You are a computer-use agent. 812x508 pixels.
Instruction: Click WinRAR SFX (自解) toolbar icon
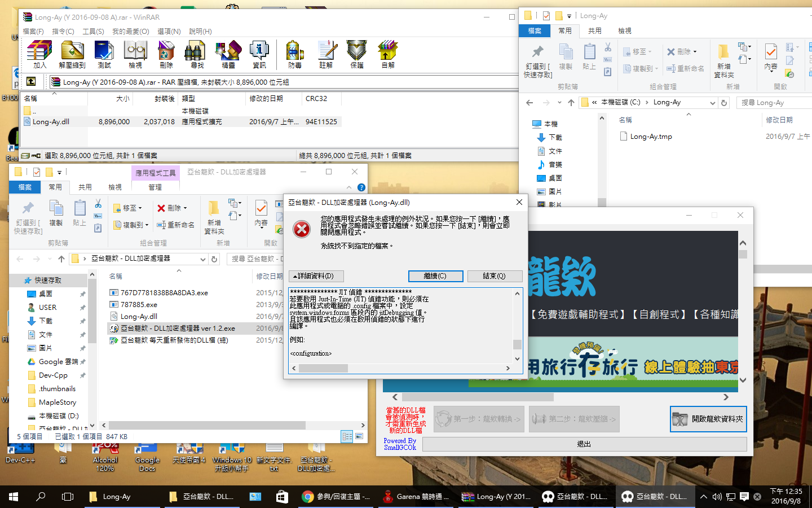click(388, 55)
